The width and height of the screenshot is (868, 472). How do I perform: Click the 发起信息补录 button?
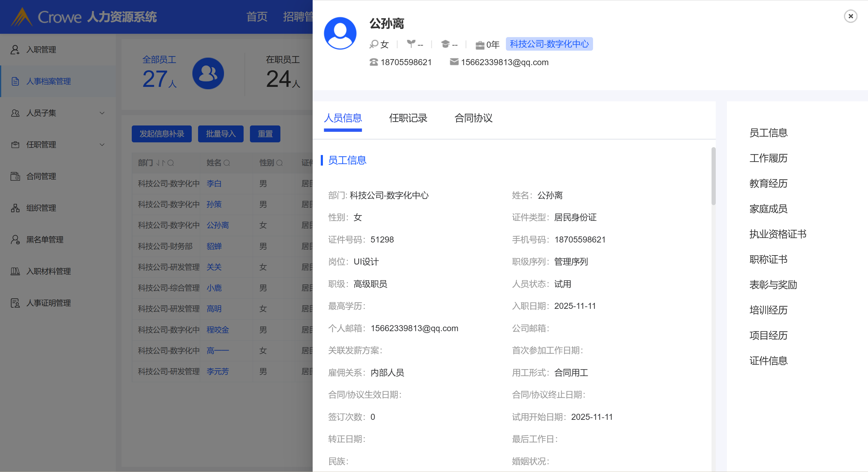pyautogui.click(x=161, y=134)
